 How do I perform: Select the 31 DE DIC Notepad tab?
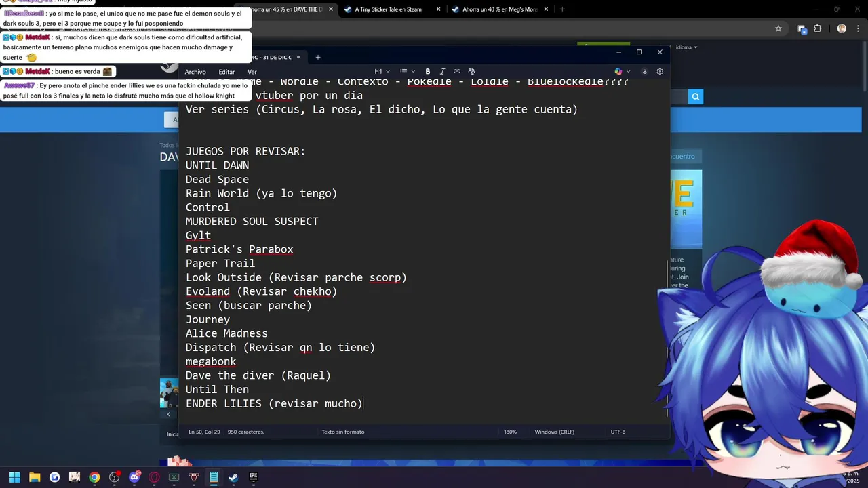click(x=271, y=57)
